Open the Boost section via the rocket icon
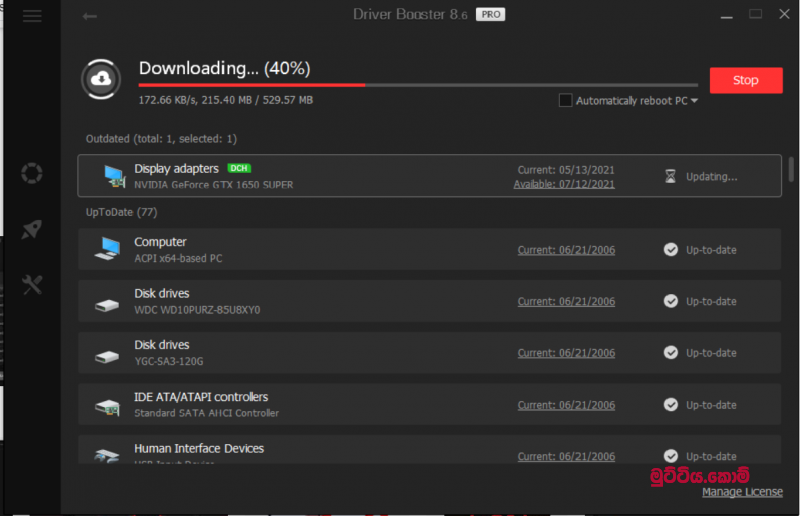This screenshot has height=516, width=800. pos(32,229)
